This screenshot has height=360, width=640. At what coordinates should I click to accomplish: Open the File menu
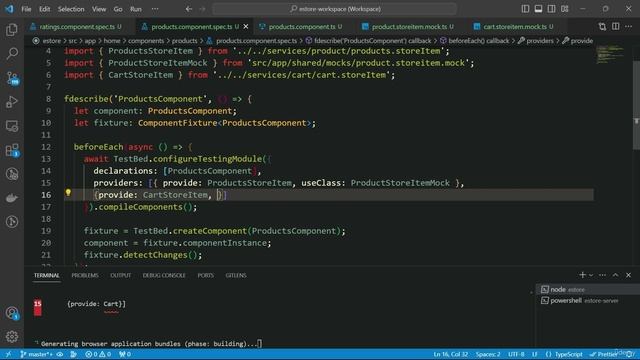pyautogui.click(x=26, y=9)
